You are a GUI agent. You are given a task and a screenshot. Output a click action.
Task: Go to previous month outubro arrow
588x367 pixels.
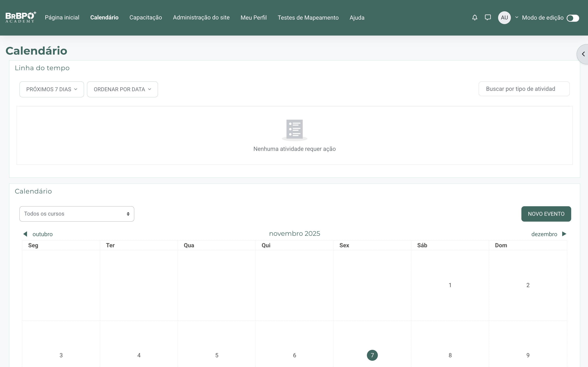[25, 234]
